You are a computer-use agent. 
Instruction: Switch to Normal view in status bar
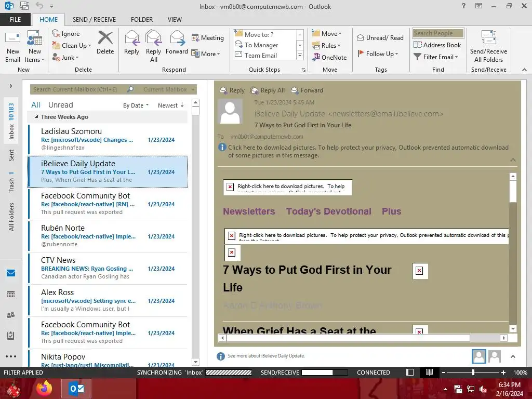(x=410, y=372)
